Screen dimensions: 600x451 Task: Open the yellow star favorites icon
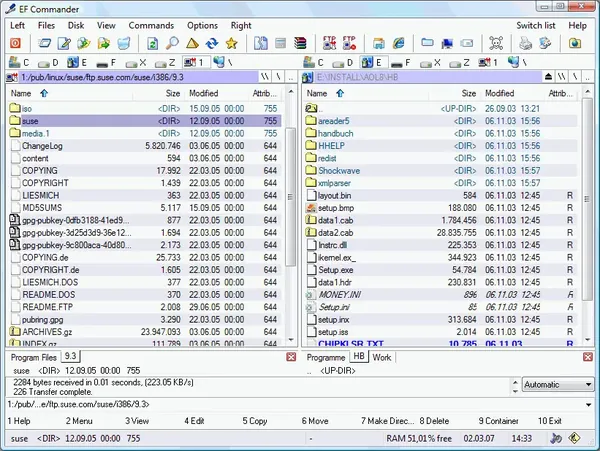(232, 43)
